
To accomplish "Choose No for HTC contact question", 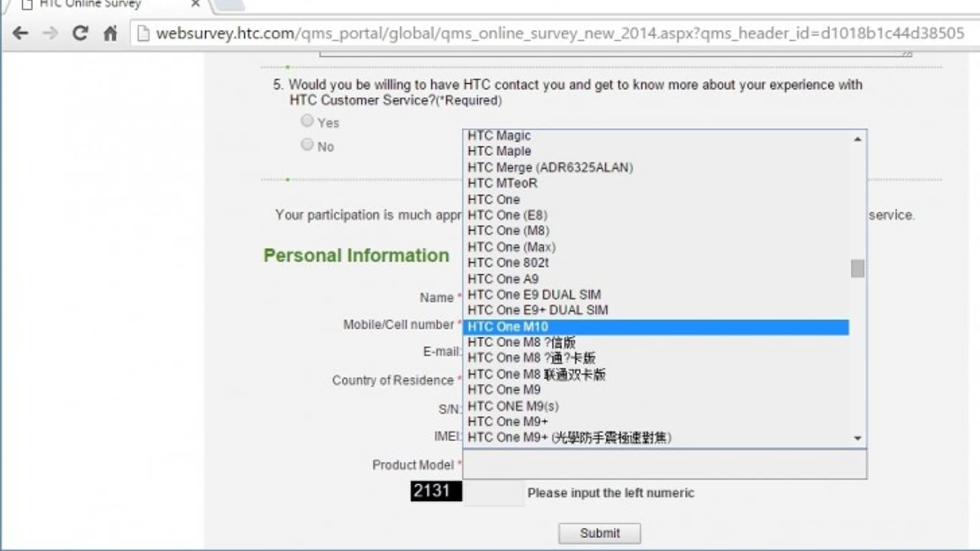I will (x=307, y=144).
